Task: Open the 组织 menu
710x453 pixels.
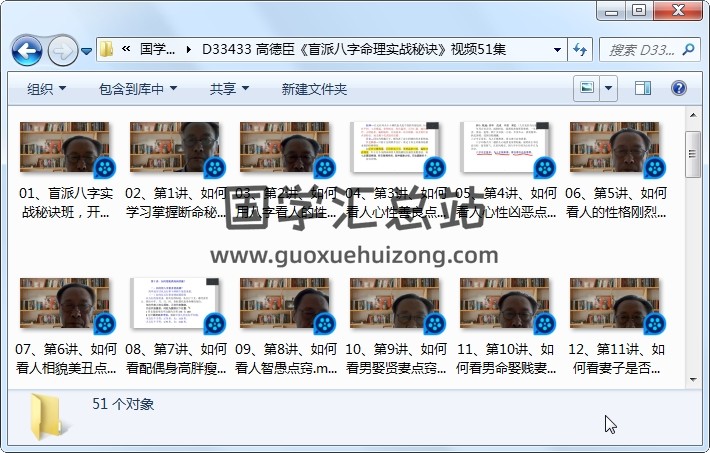Action: pos(47,89)
